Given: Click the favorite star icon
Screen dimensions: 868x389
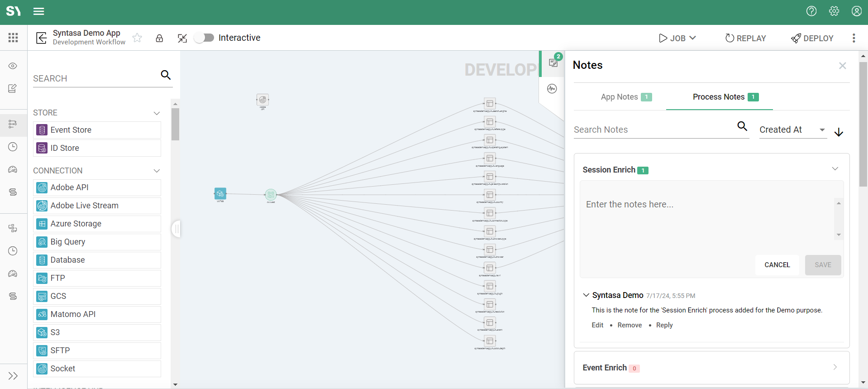Looking at the screenshot, I should (137, 38).
